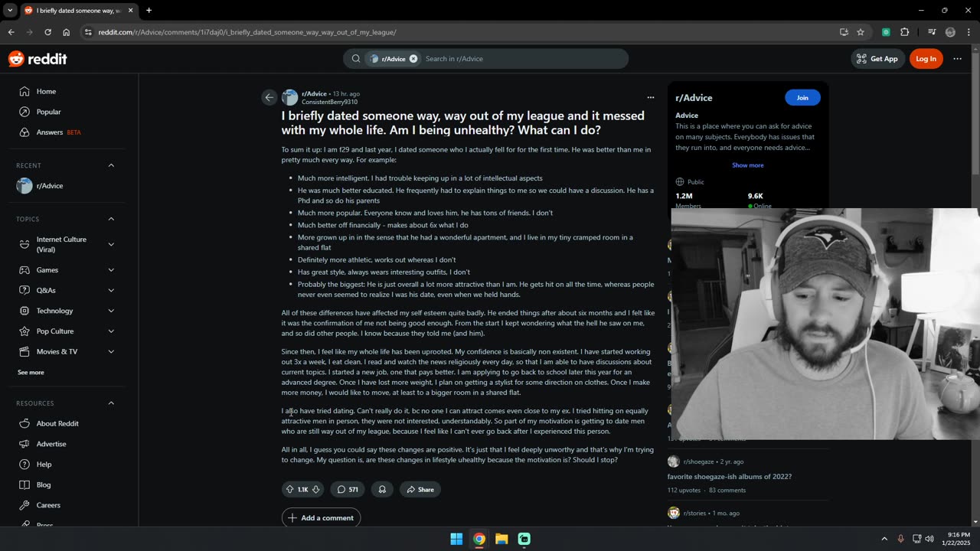Click the browser forward button
The height and width of the screenshot is (551, 980).
tap(29, 32)
